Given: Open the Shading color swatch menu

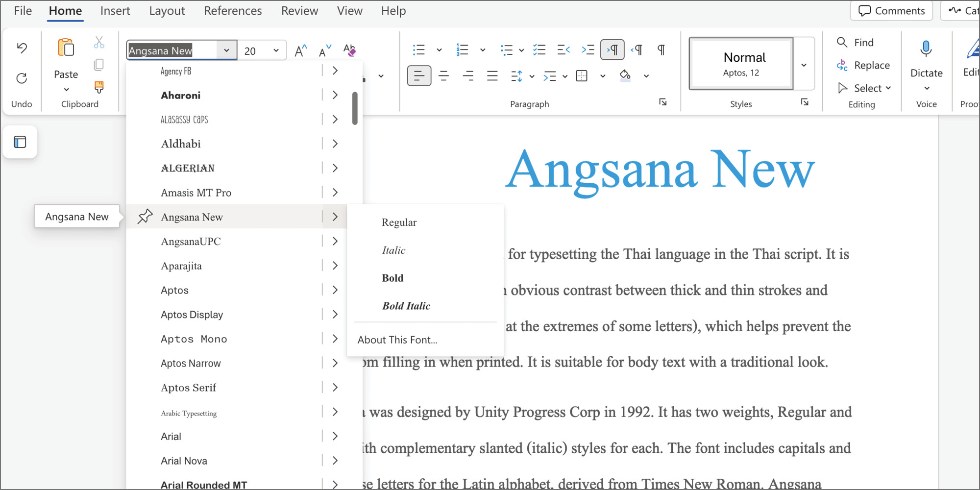Looking at the screenshot, I should pos(646,75).
